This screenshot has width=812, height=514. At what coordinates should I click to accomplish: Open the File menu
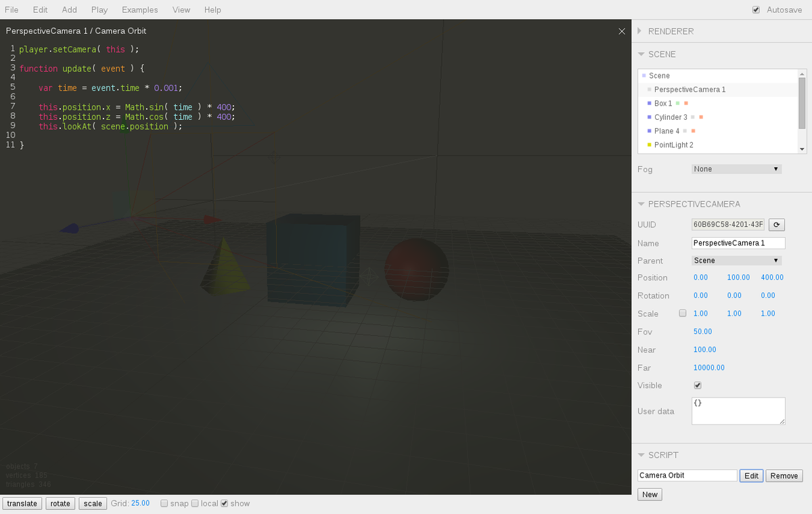pyautogui.click(x=12, y=9)
